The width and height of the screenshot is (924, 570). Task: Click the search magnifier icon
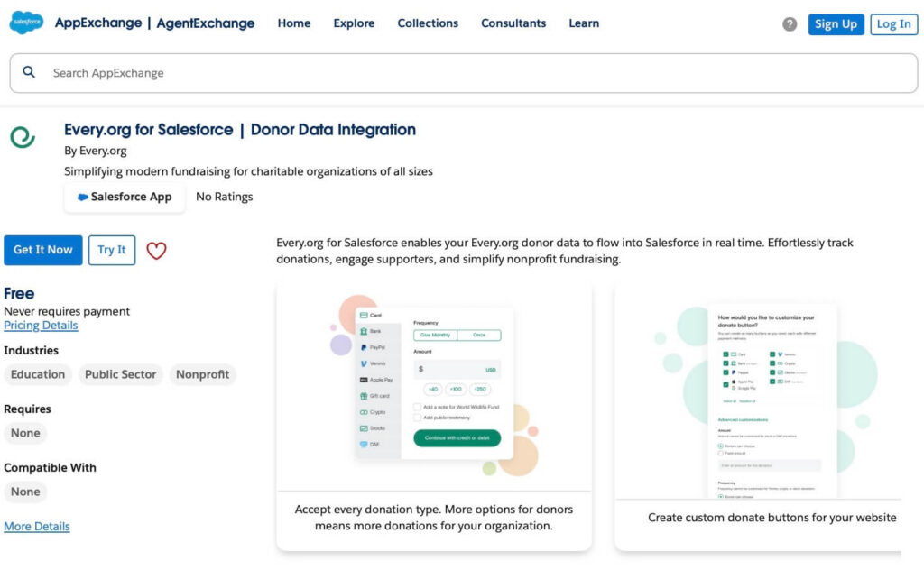pyautogui.click(x=28, y=72)
